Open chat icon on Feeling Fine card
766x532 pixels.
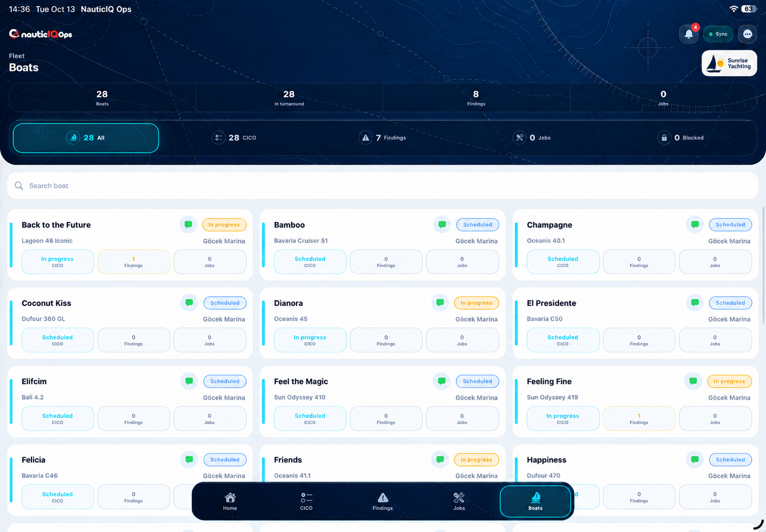click(x=693, y=381)
